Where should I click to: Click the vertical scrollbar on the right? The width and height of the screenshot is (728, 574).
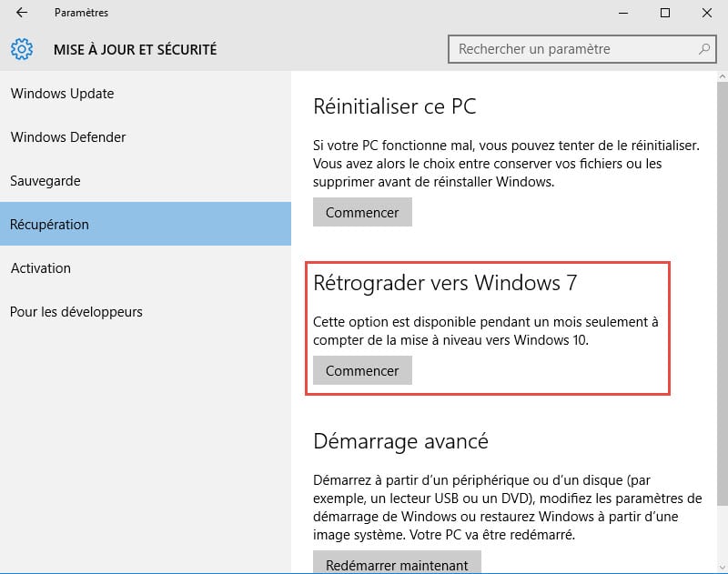coord(722,273)
